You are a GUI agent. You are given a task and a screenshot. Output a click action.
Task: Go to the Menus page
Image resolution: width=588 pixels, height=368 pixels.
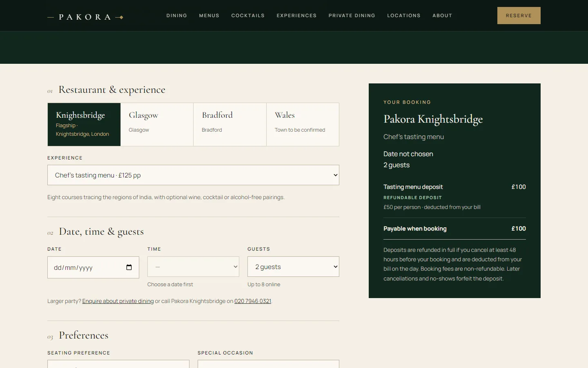click(x=209, y=16)
